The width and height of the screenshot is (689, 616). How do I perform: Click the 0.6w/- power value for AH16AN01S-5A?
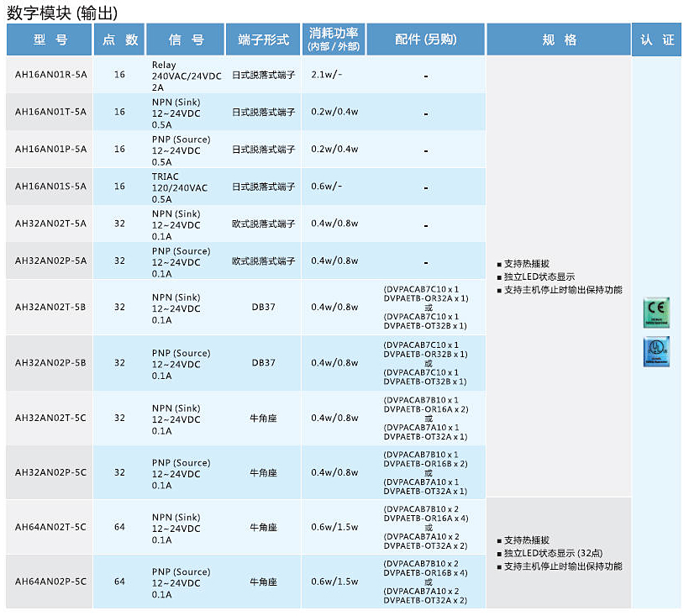(327, 187)
